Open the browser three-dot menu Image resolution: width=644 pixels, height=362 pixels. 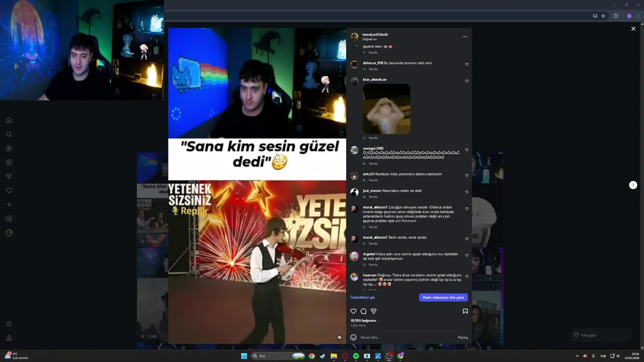pyautogui.click(x=639, y=16)
